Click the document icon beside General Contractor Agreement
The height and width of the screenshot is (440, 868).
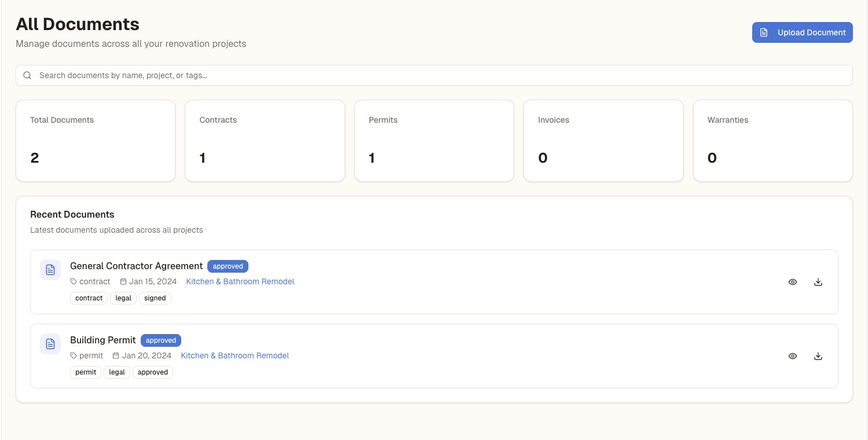click(x=50, y=270)
